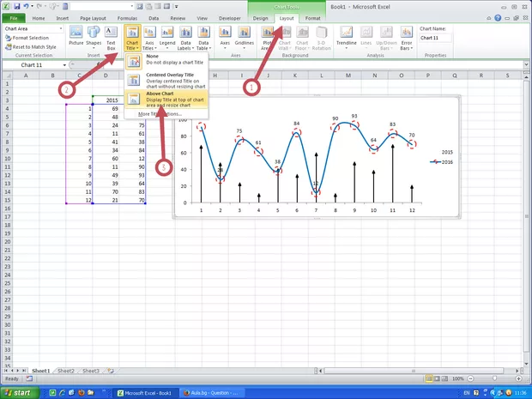Viewport: 532px width, 399px height.
Task: Click the Name Box showing Chart 11
Action: (31, 65)
